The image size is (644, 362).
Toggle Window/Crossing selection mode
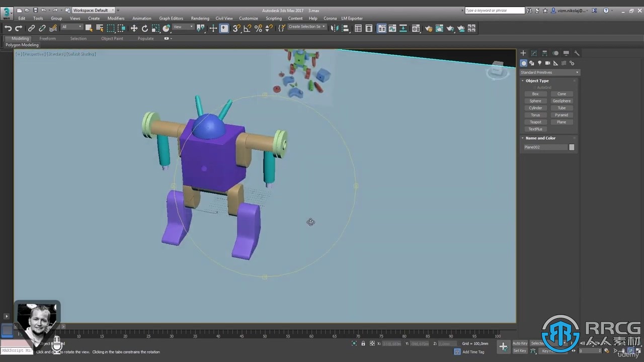coord(121,29)
